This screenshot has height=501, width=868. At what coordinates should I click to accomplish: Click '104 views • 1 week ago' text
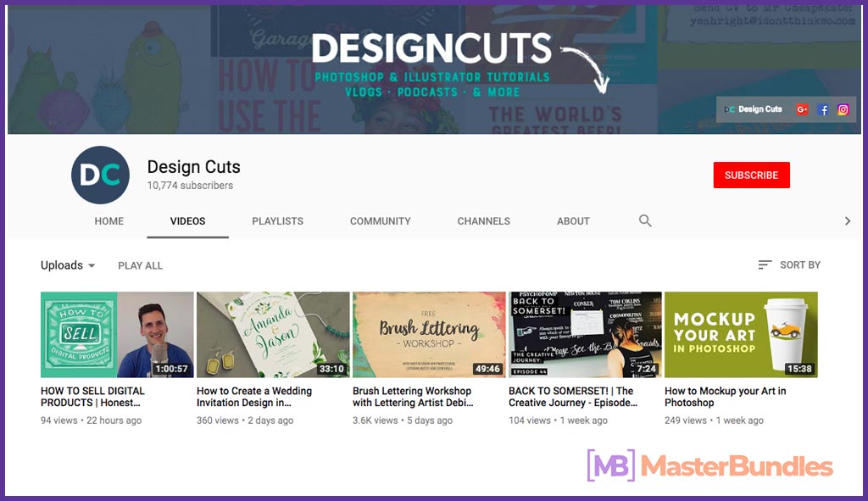pyautogui.click(x=558, y=420)
